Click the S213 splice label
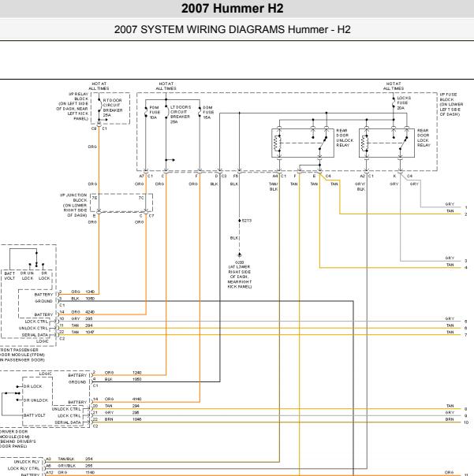Image resolution: width=474 pixels, height=476 pixels. [x=247, y=221]
